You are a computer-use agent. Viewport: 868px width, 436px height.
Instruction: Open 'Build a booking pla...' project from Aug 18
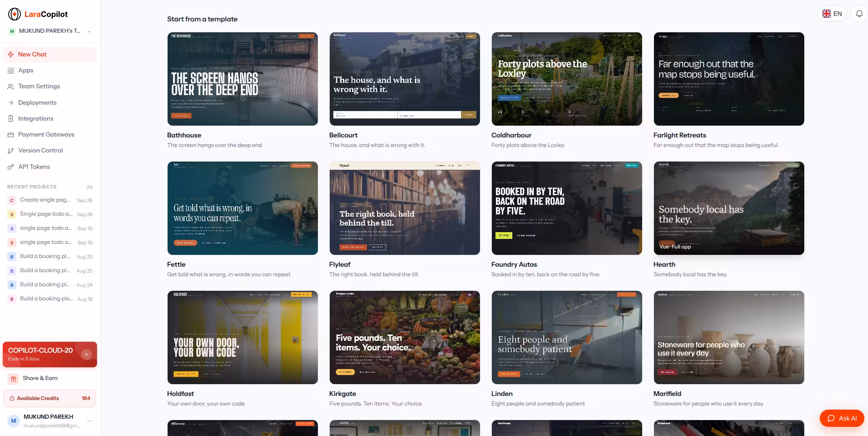click(x=50, y=299)
